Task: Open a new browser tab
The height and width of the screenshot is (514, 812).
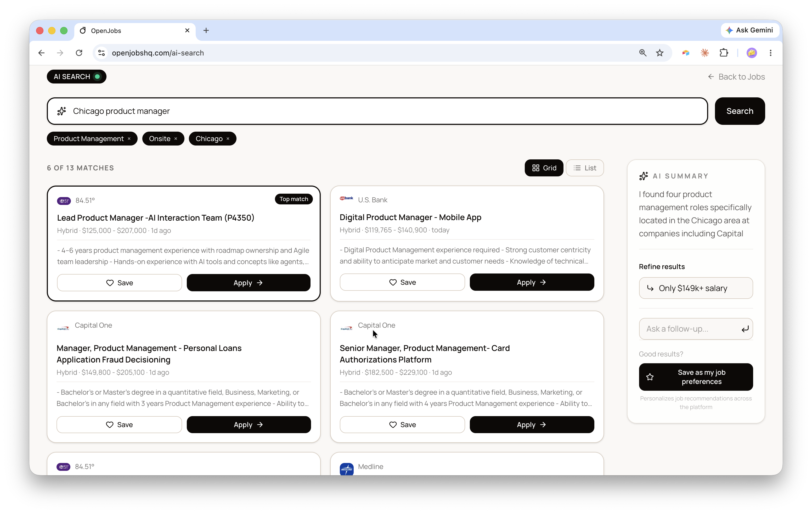Action: click(206, 30)
